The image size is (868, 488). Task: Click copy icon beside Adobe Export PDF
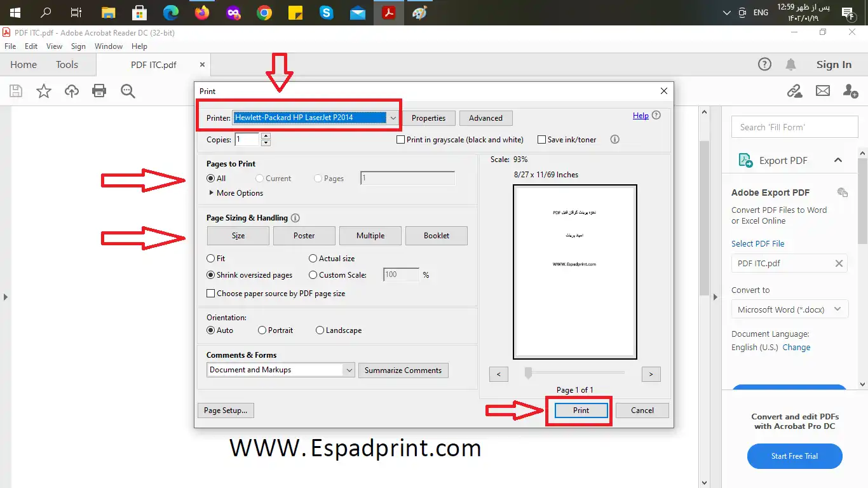tap(843, 193)
